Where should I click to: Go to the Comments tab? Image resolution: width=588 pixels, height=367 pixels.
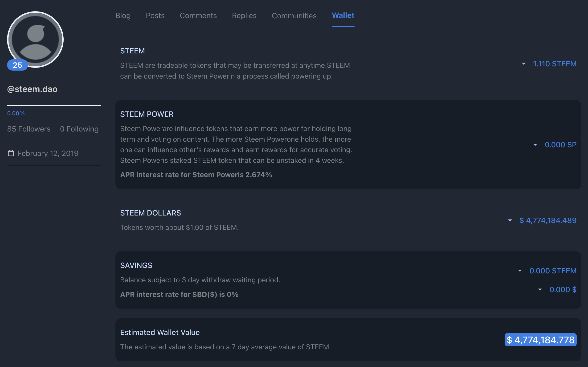pos(198,16)
